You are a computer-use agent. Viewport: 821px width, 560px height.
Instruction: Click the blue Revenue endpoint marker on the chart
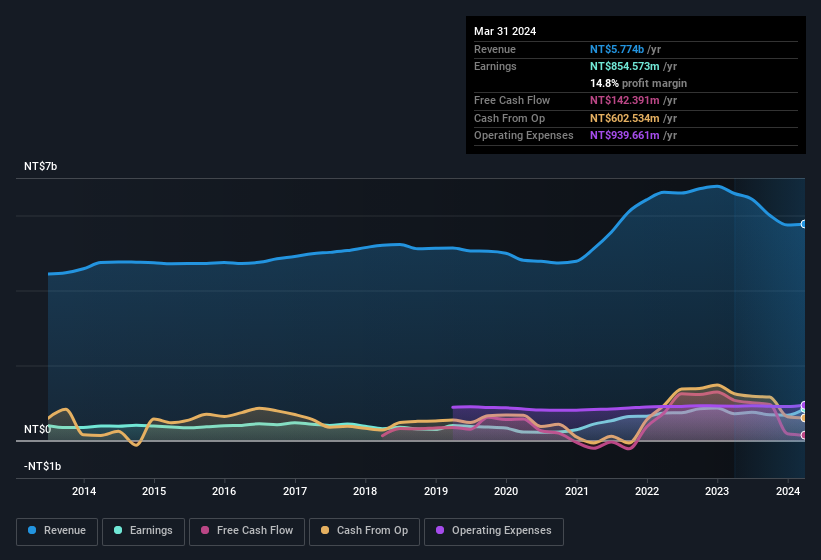804,224
